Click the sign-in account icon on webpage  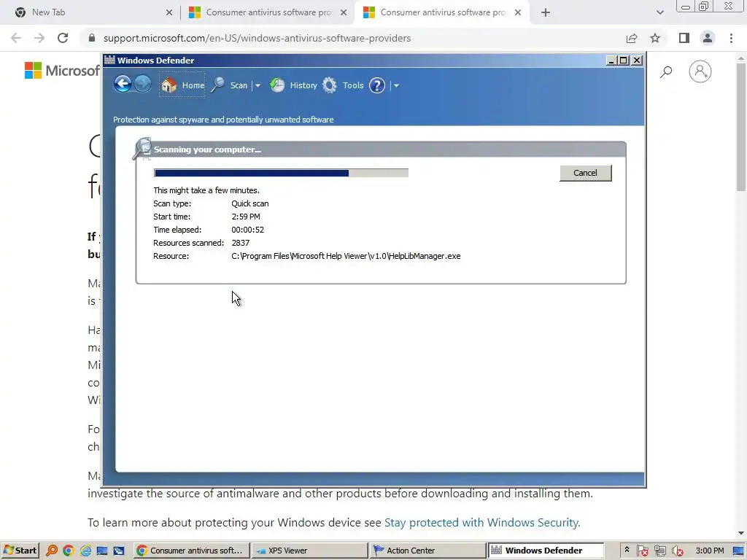[x=700, y=71]
